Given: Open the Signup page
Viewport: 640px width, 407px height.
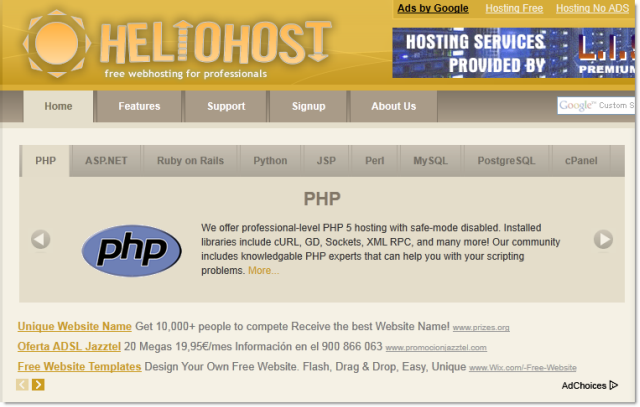Looking at the screenshot, I should pos(308,106).
